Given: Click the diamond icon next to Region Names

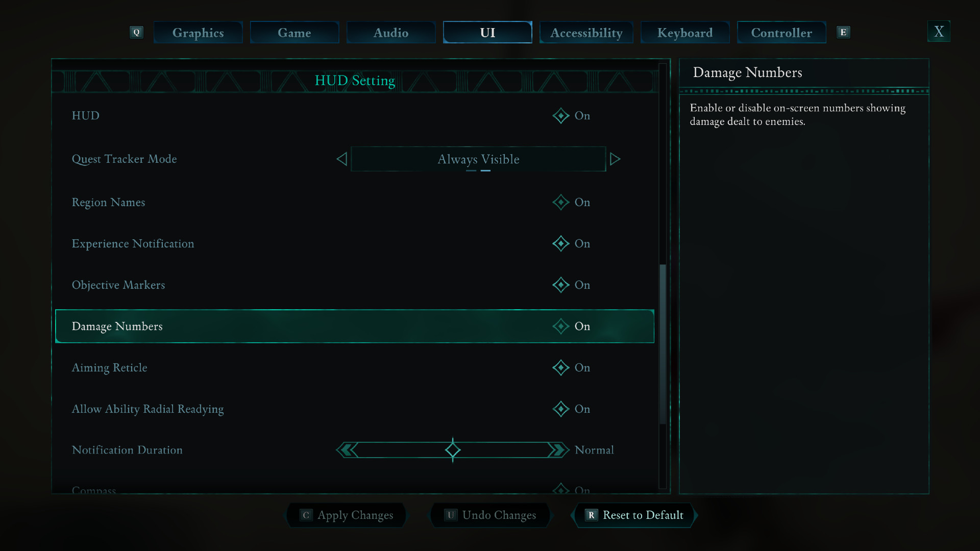Looking at the screenshot, I should tap(560, 202).
